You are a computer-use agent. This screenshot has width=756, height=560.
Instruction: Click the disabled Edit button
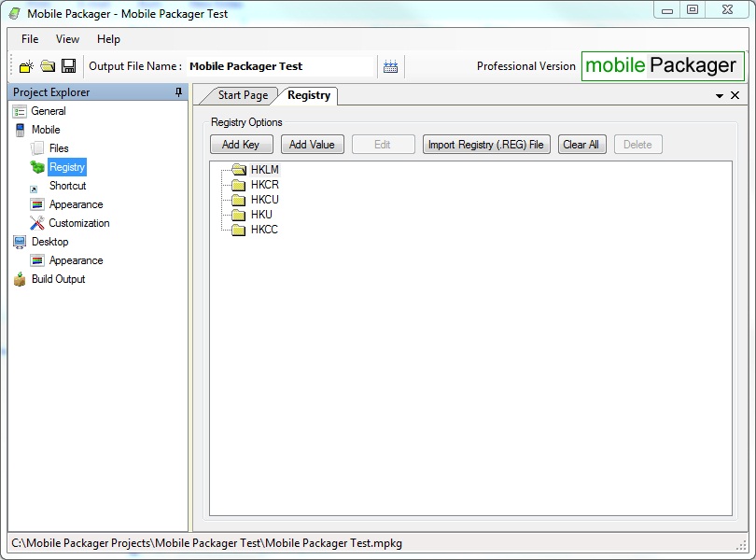[384, 145]
